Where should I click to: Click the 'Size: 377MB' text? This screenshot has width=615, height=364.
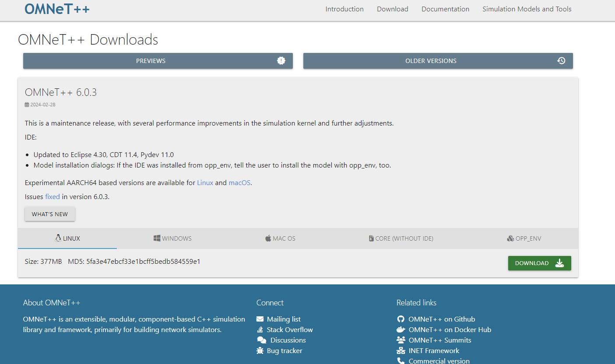[43, 262]
